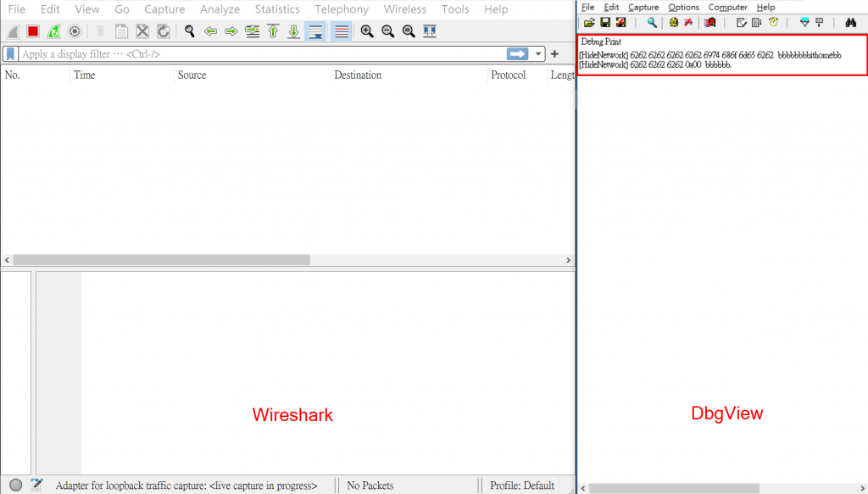Click the No Packets status text
Screen dimensions: 868x494
(x=370, y=486)
